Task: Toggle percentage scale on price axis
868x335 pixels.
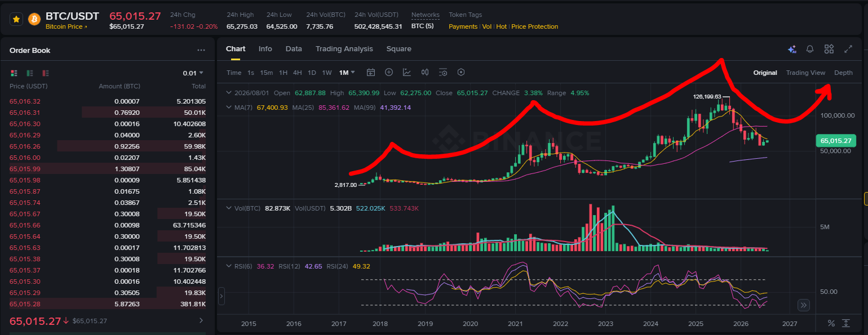Action: [x=831, y=323]
